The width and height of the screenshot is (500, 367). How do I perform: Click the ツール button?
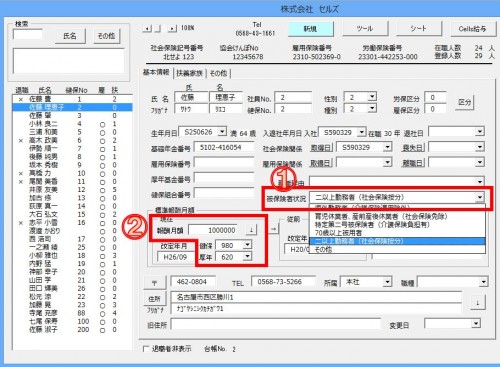tap(365, 29)
